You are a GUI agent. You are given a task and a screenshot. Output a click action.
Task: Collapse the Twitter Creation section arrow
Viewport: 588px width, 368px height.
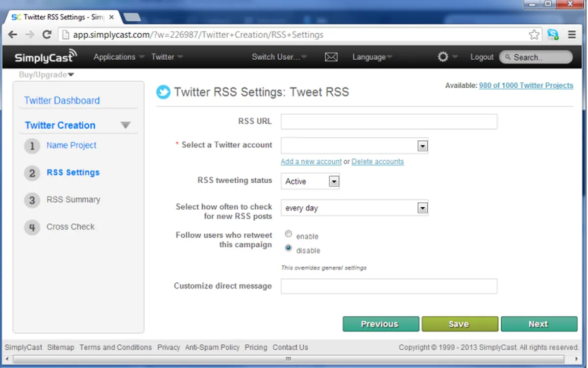(x=125, y=125)
